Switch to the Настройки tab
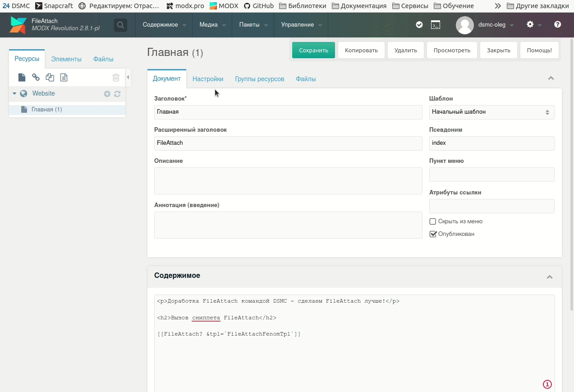 click(x=208, y=79)
